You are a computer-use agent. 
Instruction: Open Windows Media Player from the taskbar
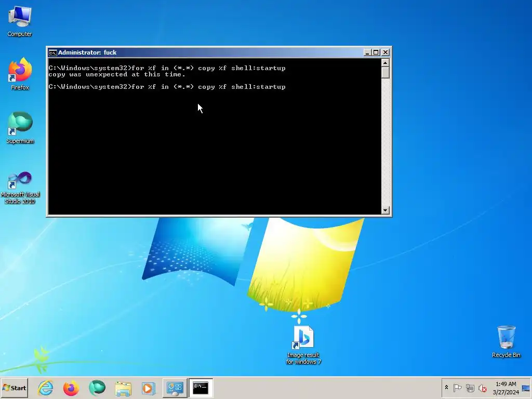148,388
